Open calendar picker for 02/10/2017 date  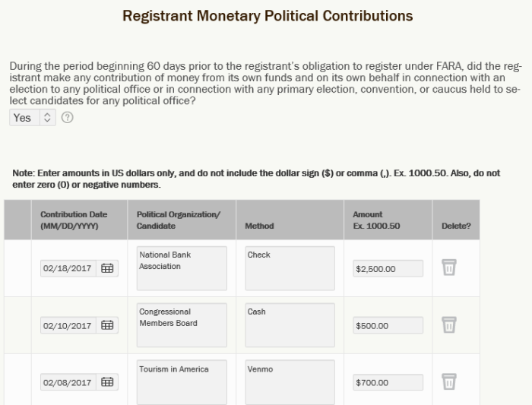[107, 325]
